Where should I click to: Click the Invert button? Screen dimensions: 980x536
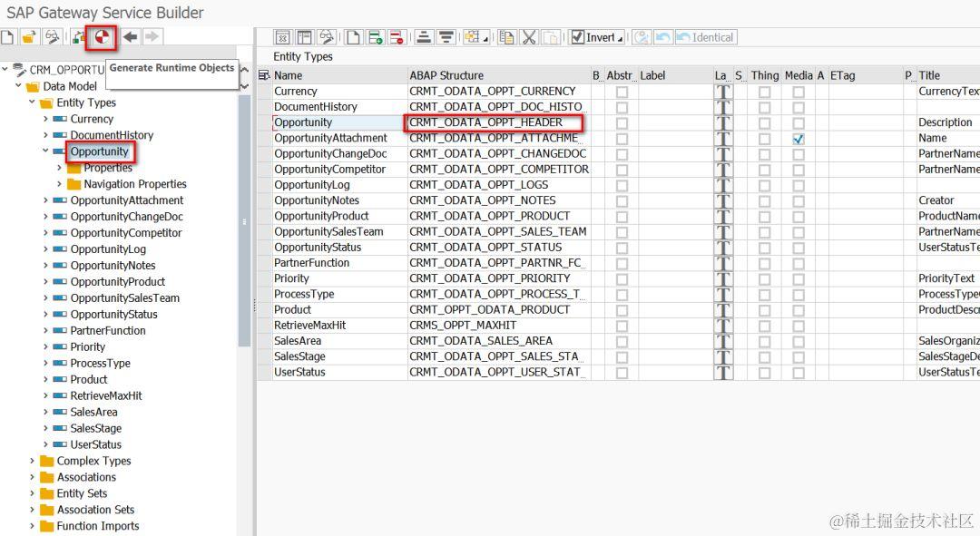(x=597, y=37)
